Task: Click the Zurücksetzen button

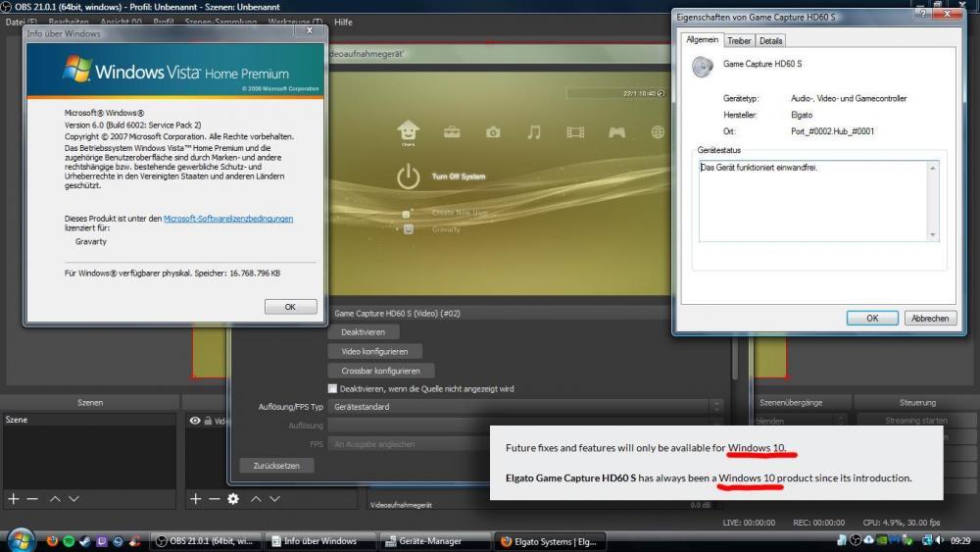Action: pyautogui.click(x=276, y=466)
